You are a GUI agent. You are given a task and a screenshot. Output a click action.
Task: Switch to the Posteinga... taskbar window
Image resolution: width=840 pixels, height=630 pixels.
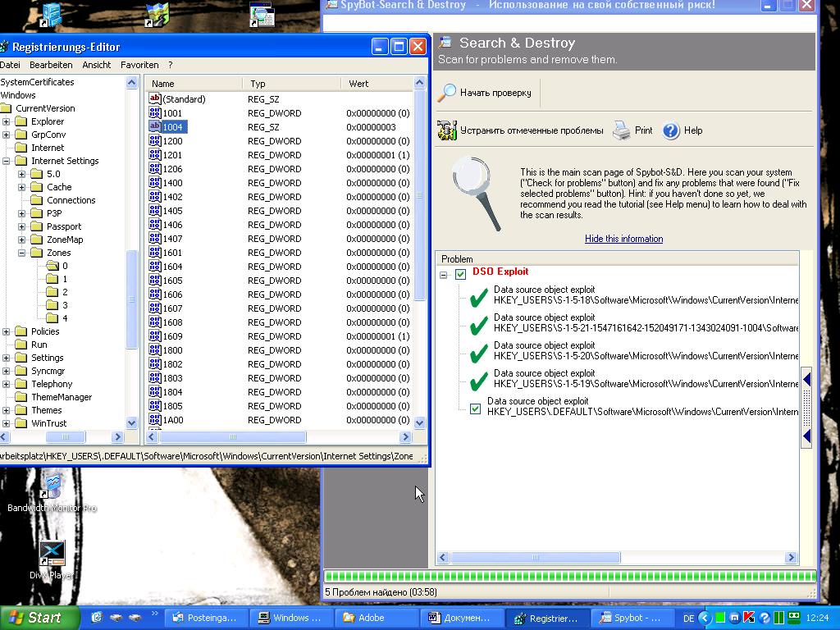[206, 618]
